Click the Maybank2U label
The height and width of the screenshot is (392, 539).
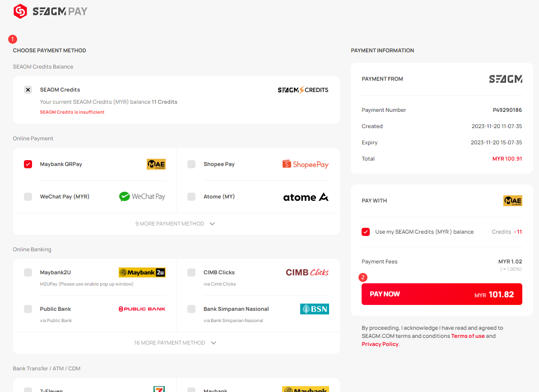click(x=56, y=272)
